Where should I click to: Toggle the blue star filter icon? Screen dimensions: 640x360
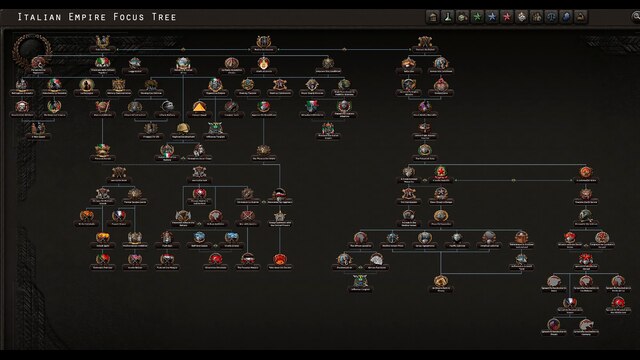(492, 17)
